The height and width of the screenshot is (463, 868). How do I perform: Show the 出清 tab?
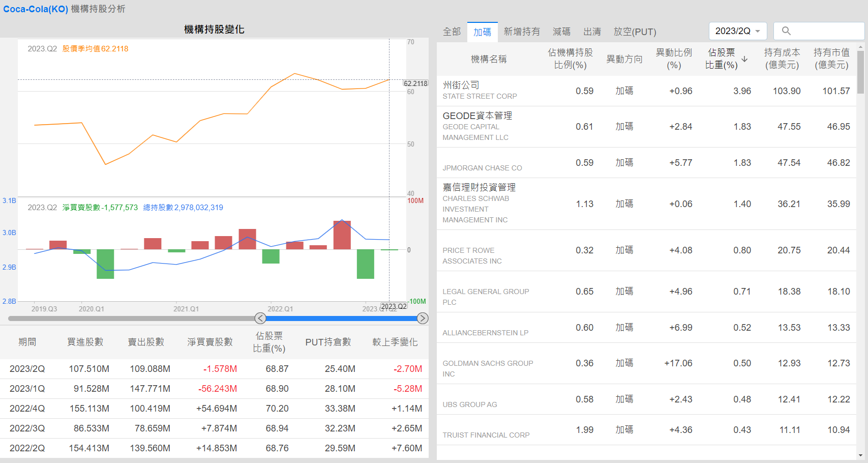(x=592, y=32)
